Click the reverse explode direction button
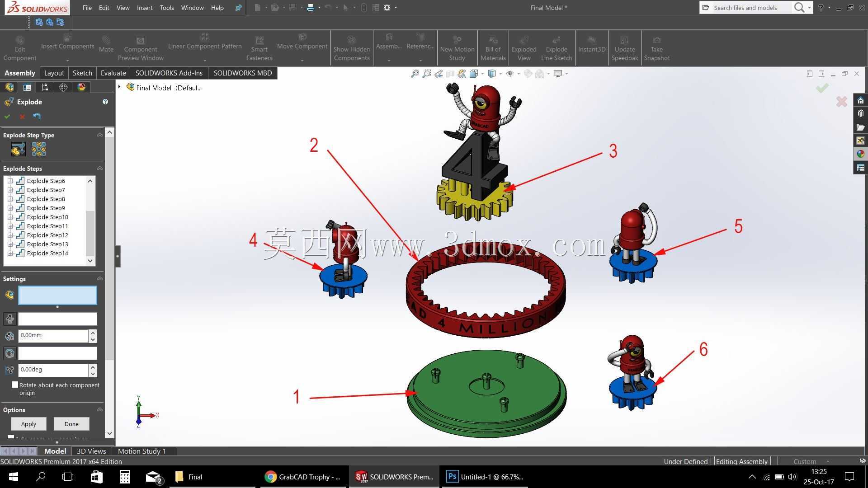This screenshot has height=488, width=868. click(9, 319)
